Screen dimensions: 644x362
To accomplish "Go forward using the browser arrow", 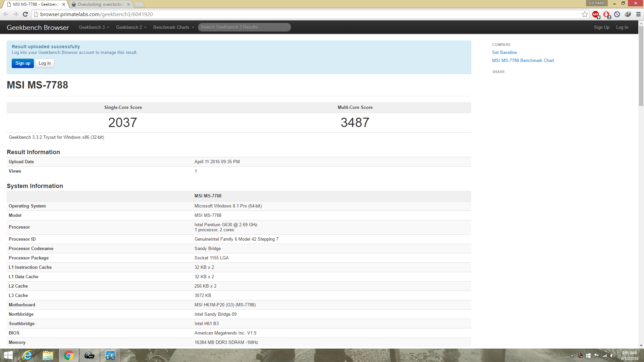I will (x=15, y=14).
